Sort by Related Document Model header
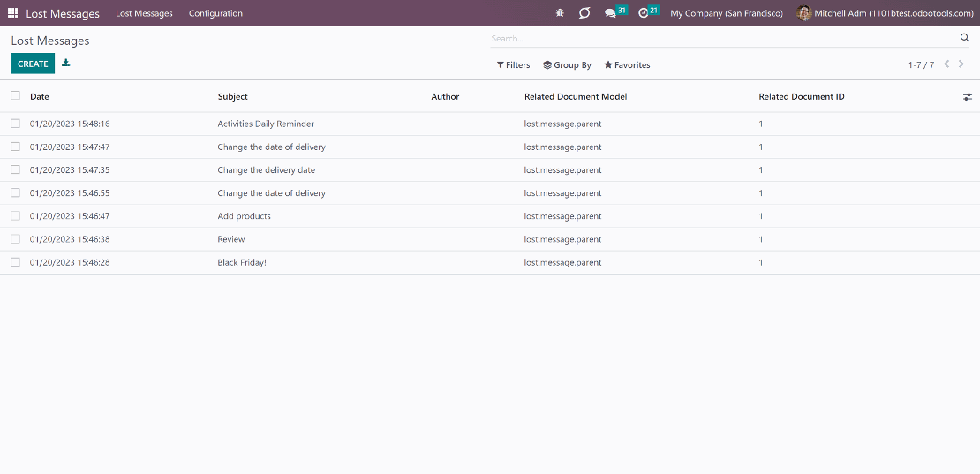Viewport: 980px width, 474px height. pyautogui.click(x=576, y=97)
